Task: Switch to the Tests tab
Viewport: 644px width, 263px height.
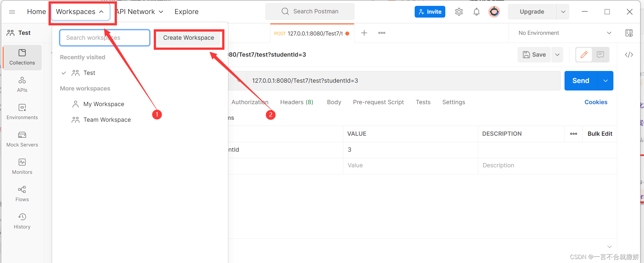Action: [423, 102]
